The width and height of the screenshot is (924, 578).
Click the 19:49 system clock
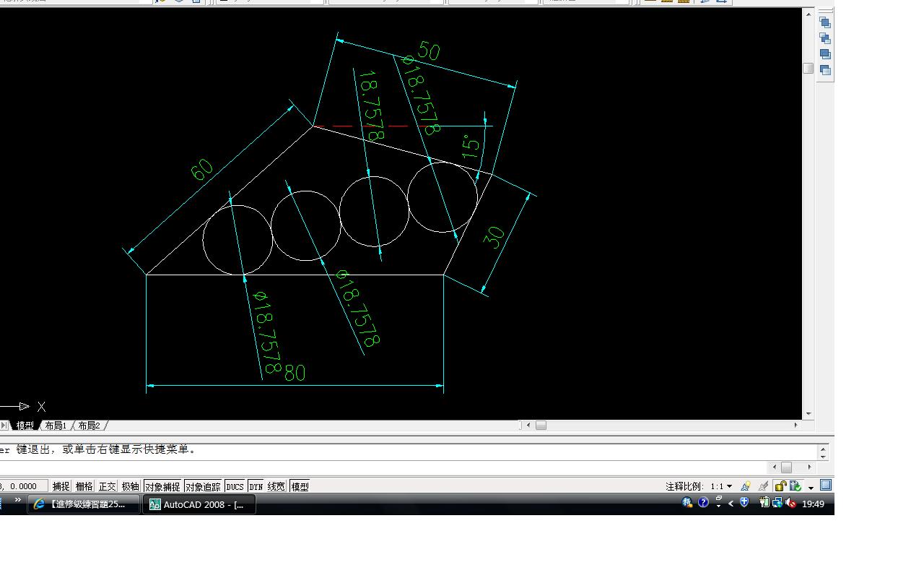coord(813,504)
